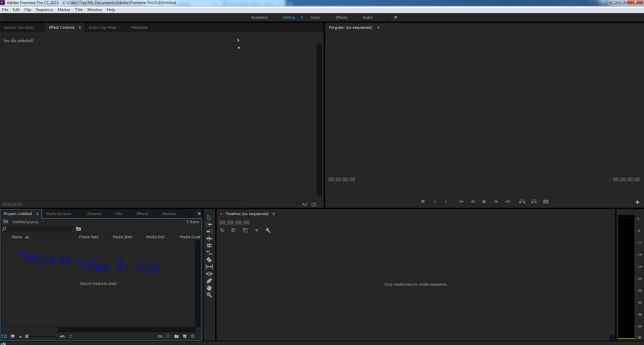Click the Find magnifier icon at Project panel bottom
The width and height of the screenshot is (644, 345).
point(168,336)
